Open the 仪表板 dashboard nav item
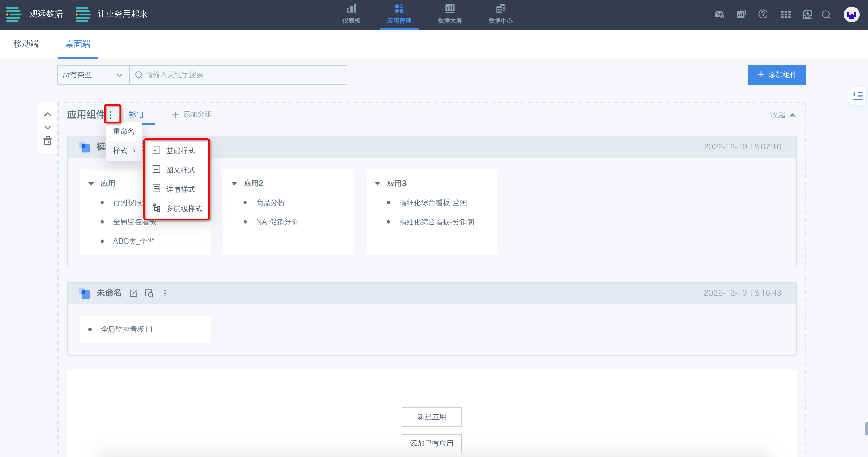This screenshot has height=457, width=868. (351, 14)
